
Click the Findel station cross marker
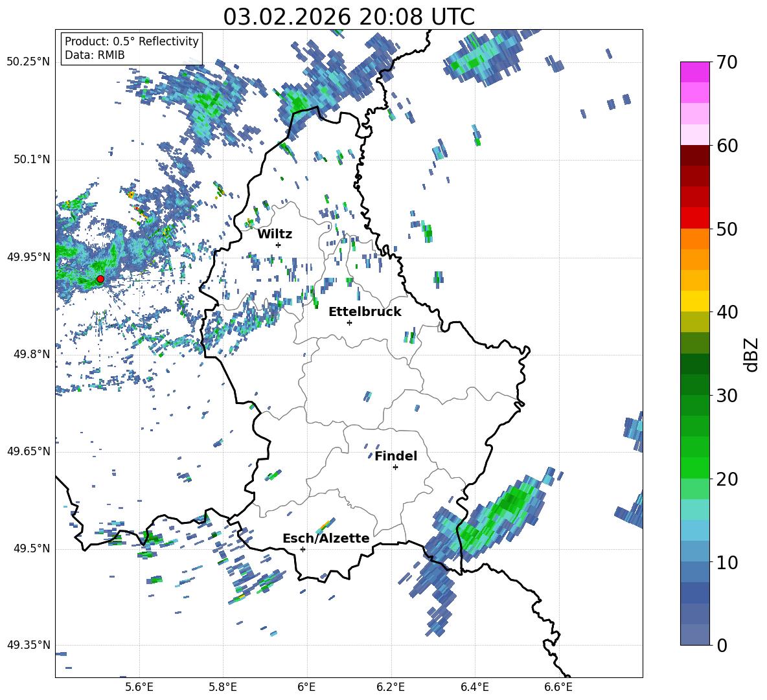tap(395, 468)
